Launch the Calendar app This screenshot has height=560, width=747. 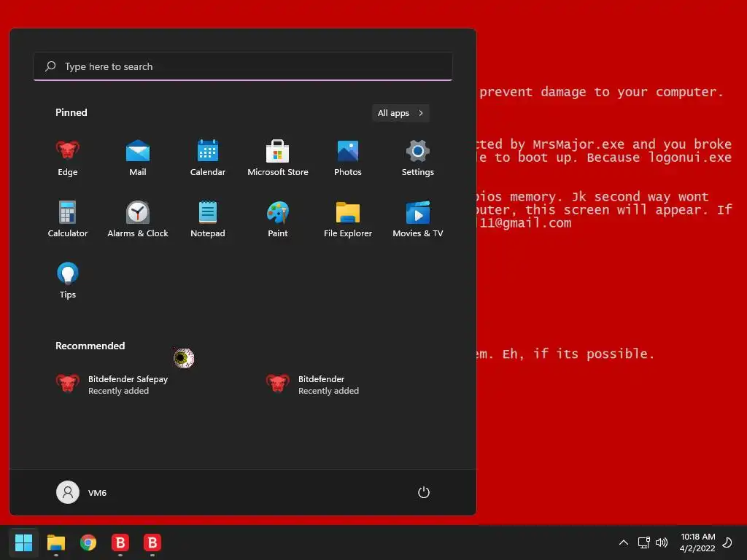[208, 158]
